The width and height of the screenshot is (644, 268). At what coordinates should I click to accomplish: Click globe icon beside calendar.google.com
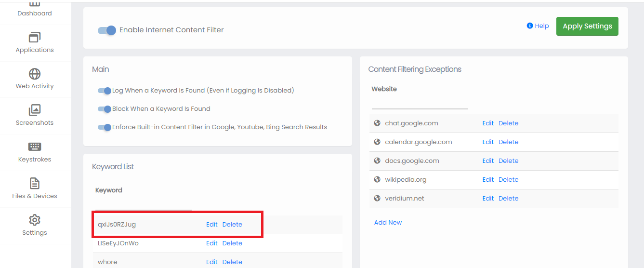[377, 142]
